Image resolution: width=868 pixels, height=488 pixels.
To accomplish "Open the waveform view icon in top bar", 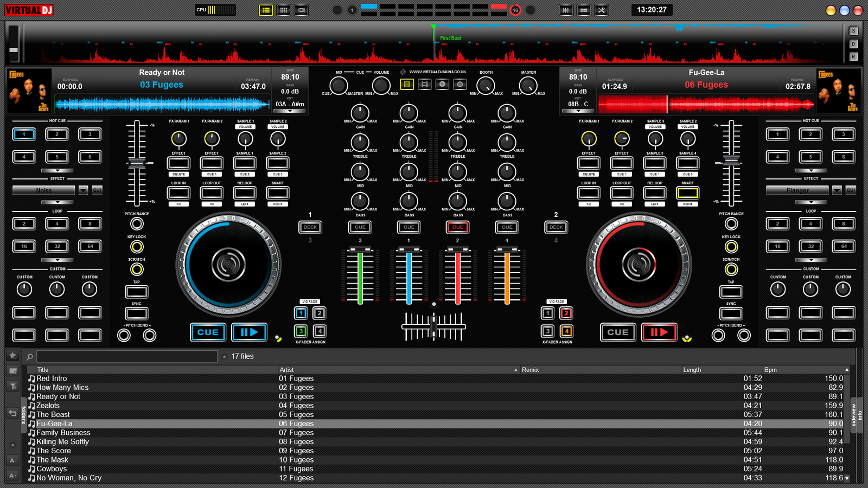I will click(x=566, y=10).
